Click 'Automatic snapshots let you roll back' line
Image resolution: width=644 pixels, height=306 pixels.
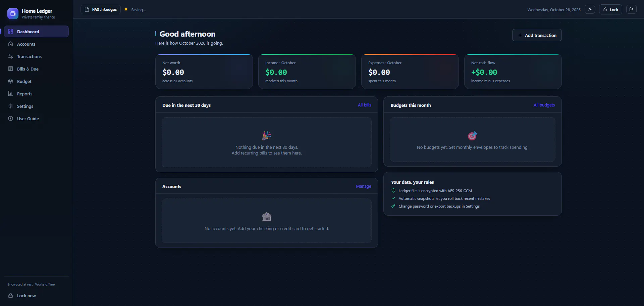[x=444, y=199]
